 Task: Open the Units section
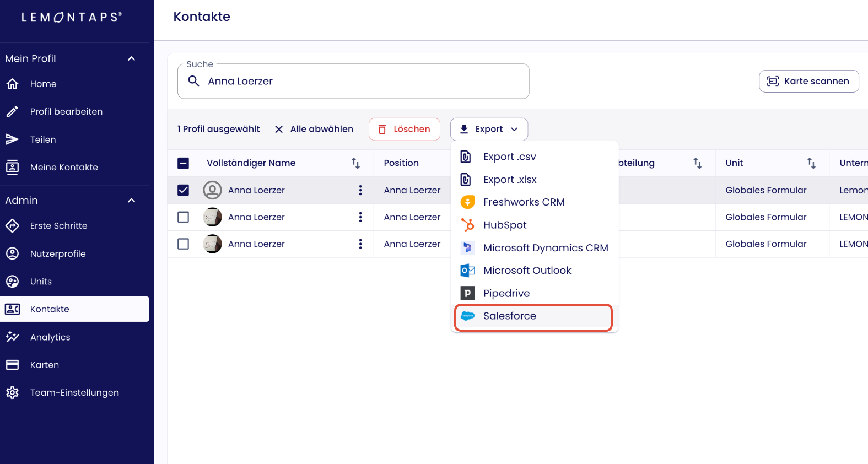(x=74, y=281)
